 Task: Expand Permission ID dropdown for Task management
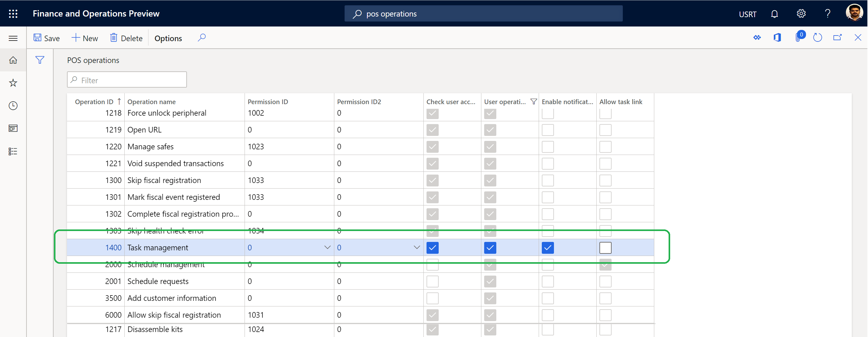(x=327, y=247)
